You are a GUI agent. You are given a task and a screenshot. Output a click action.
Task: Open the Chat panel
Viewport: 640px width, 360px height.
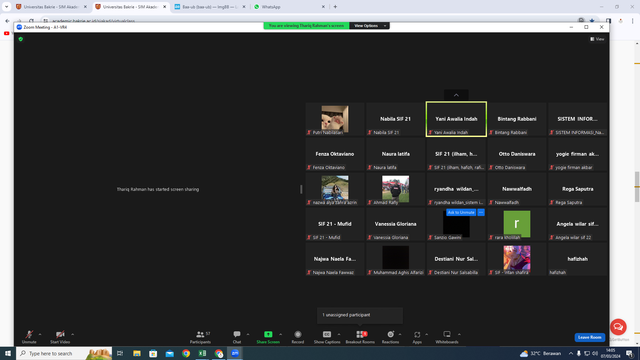pos(237,337)
